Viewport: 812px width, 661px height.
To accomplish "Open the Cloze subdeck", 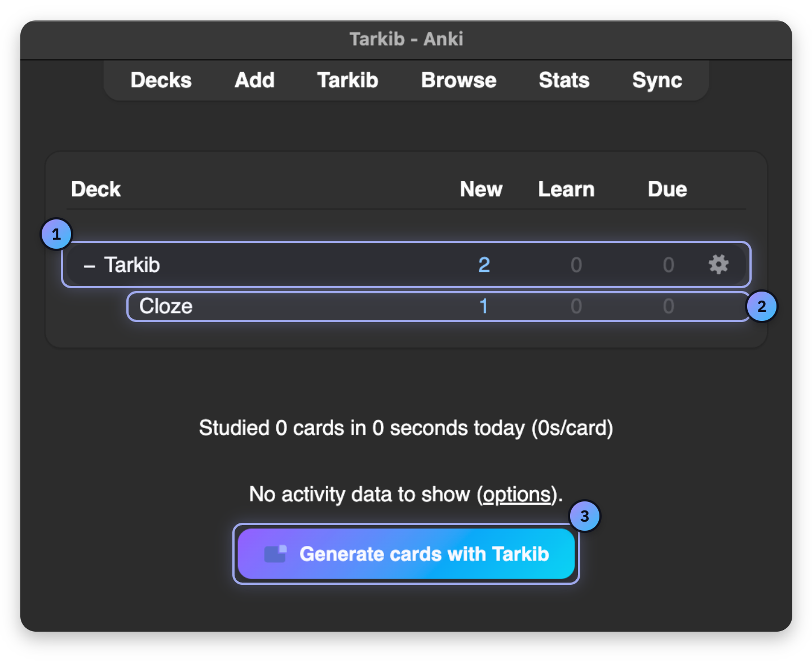I will click(x=166, y=306).
